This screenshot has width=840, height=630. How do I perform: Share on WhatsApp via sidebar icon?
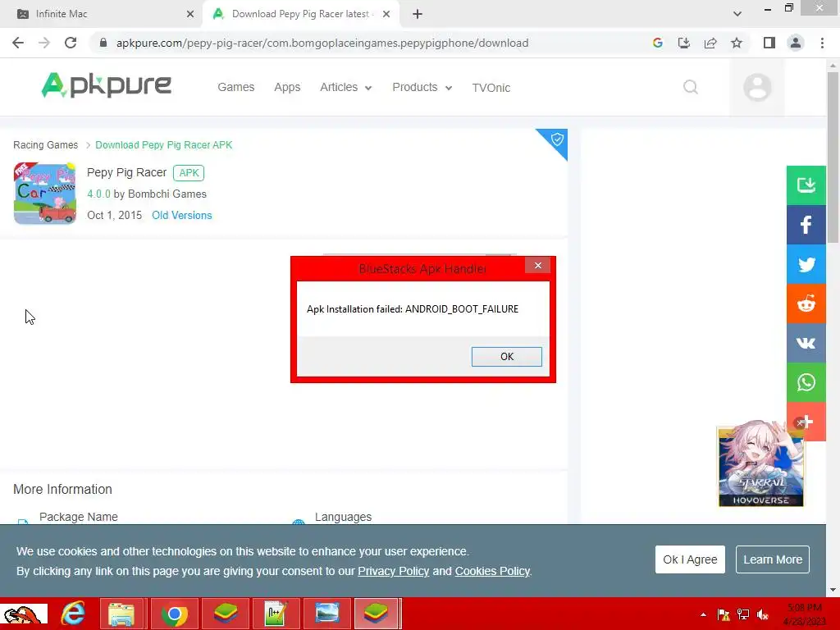(x=806, y=382)
